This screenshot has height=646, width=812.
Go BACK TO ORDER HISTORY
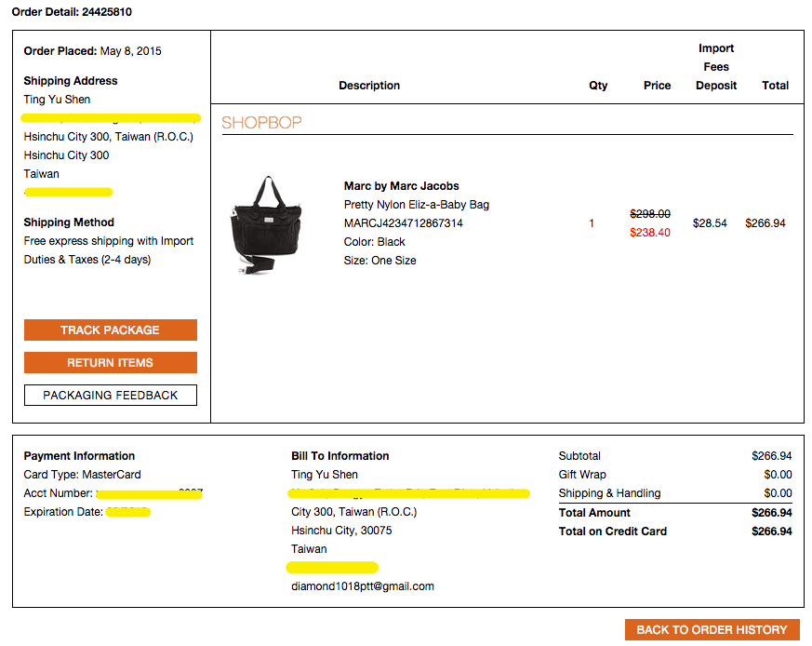coord(712,629)
